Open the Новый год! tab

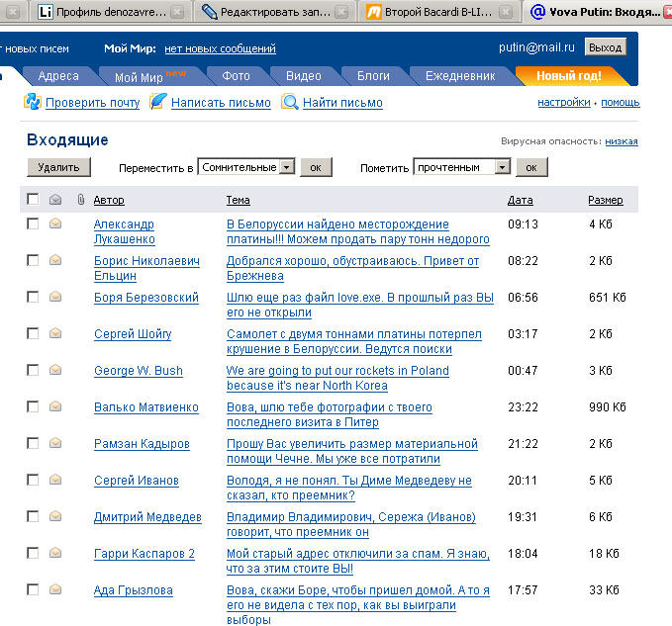pyautogui.click(x=569, y=76)
